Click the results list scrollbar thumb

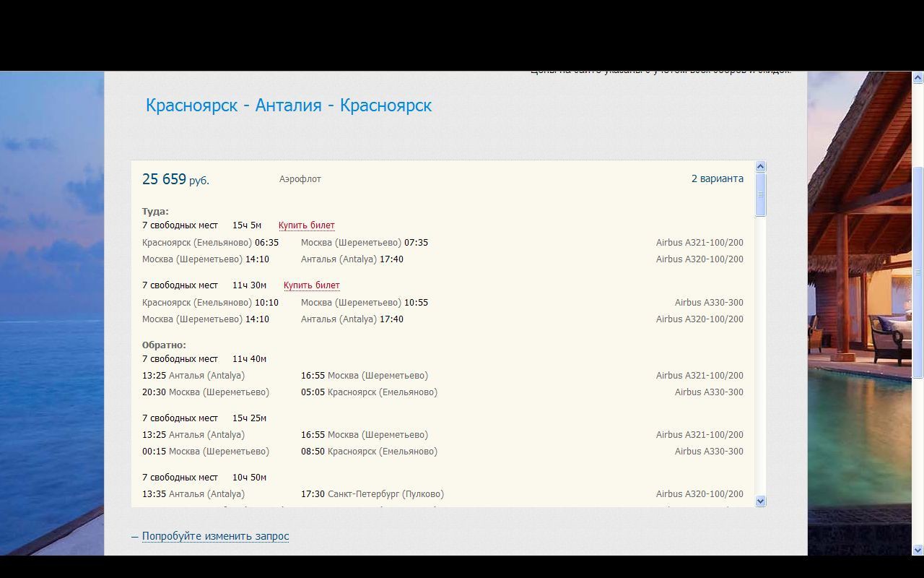pyautogui.click(x=760, y=194)
